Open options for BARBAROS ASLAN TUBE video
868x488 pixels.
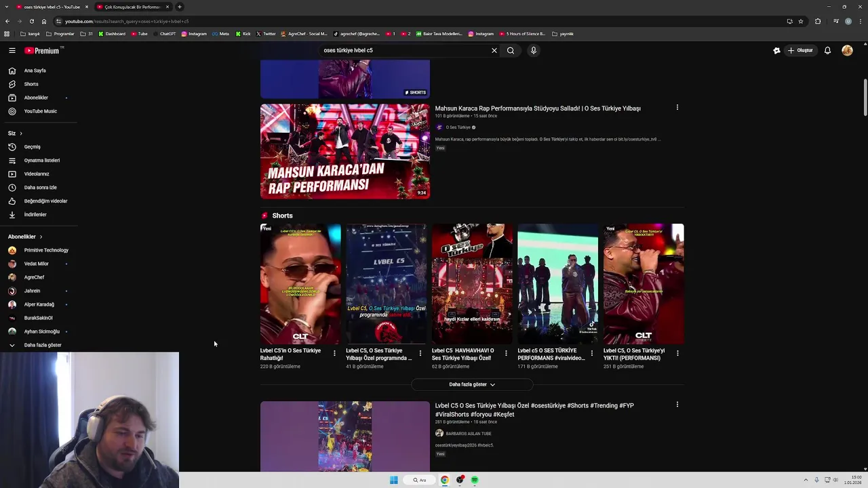coord(677,405)
